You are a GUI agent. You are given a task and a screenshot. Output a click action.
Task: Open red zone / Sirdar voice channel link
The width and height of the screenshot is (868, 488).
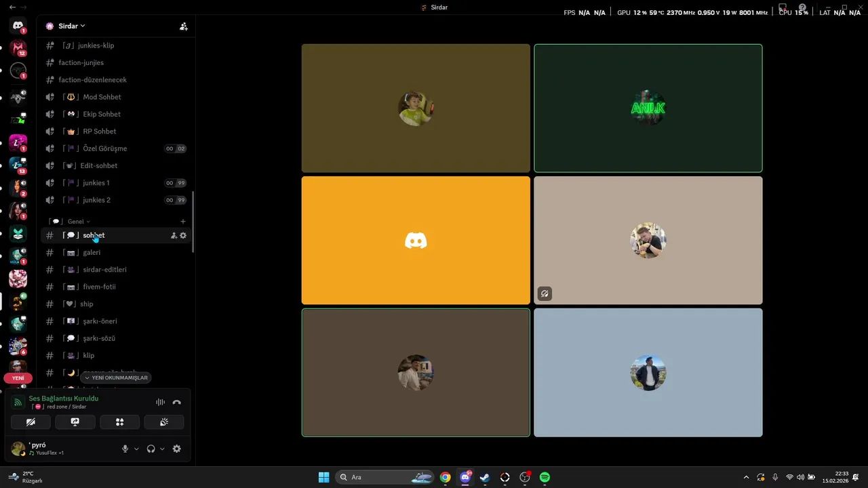58,407
